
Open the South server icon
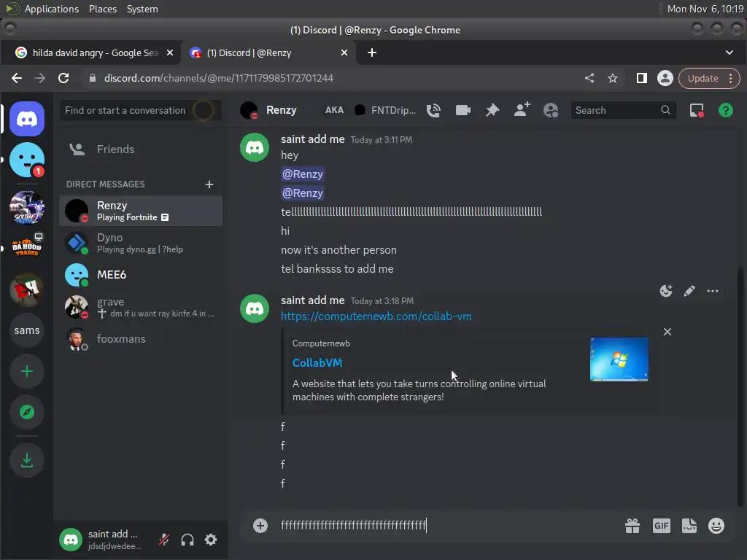coord(27,207)
